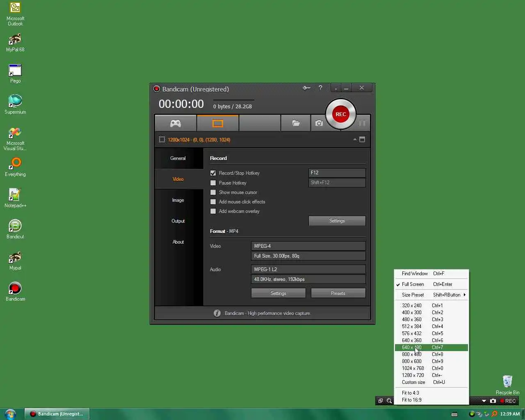Open the Windows Start orb
This screenshot has width=525, height=420.
click(10, 414)
